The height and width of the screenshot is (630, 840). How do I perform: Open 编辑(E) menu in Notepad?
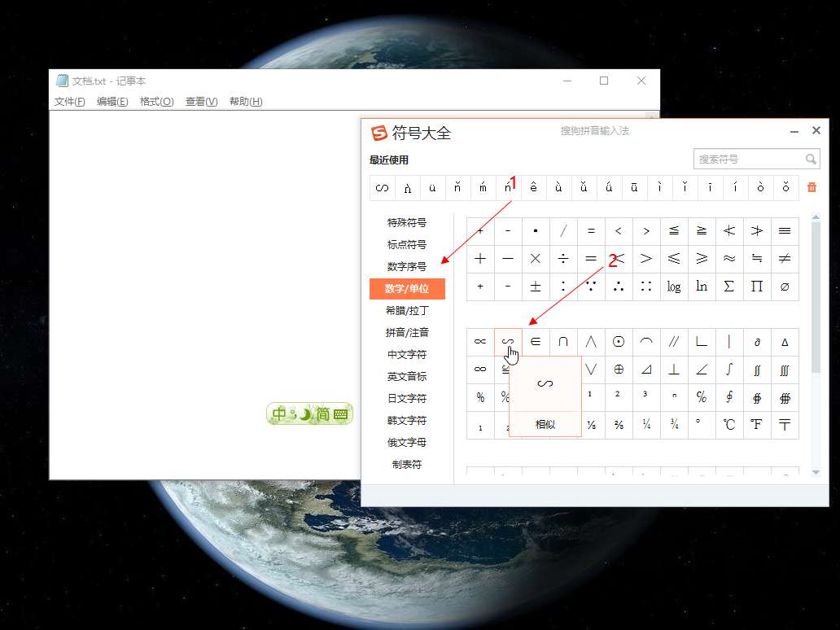click(x=112, y=101)
